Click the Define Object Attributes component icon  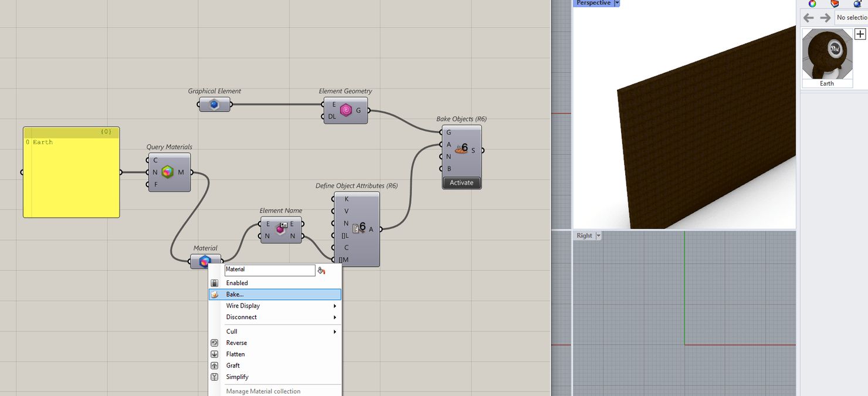[x=358, y=229]
